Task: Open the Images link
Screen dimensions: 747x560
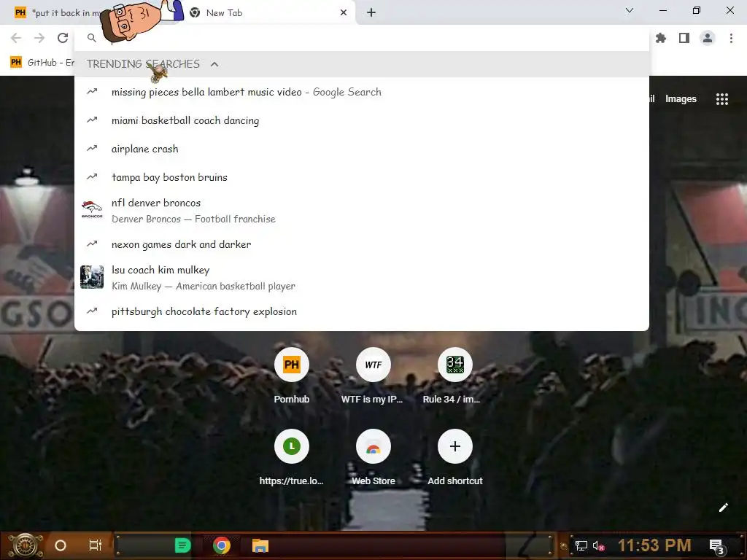Action: [x=681, y=99]
